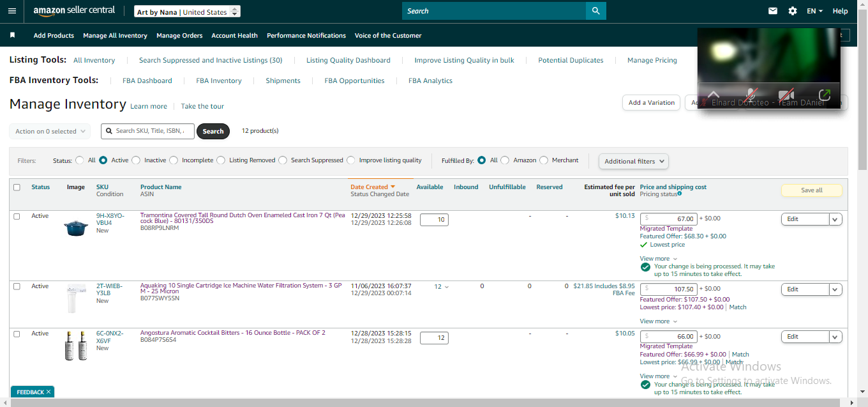Viewport: 868px width, 407px height.
Task: Select the Search Suppressed filter
Action: click(x=283, y=160)
